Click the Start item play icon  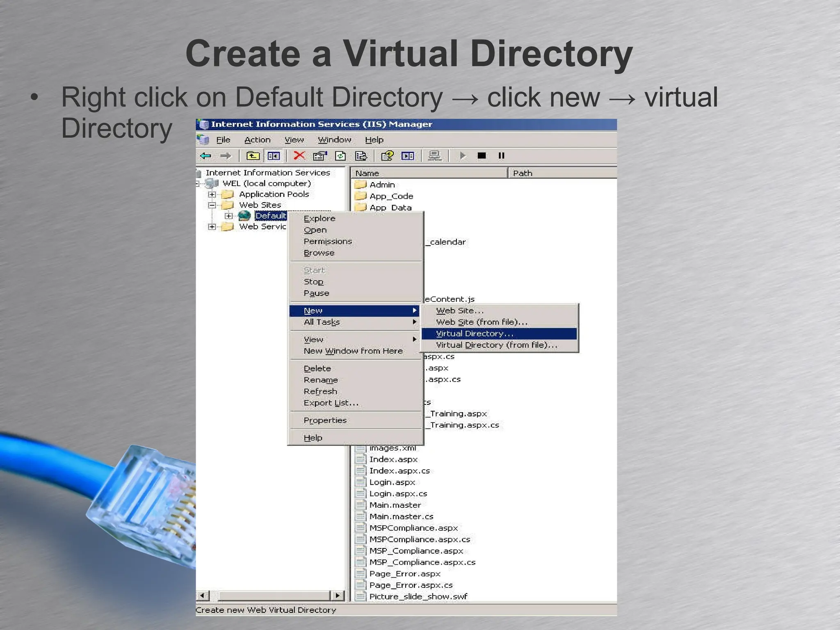[463, 156]
